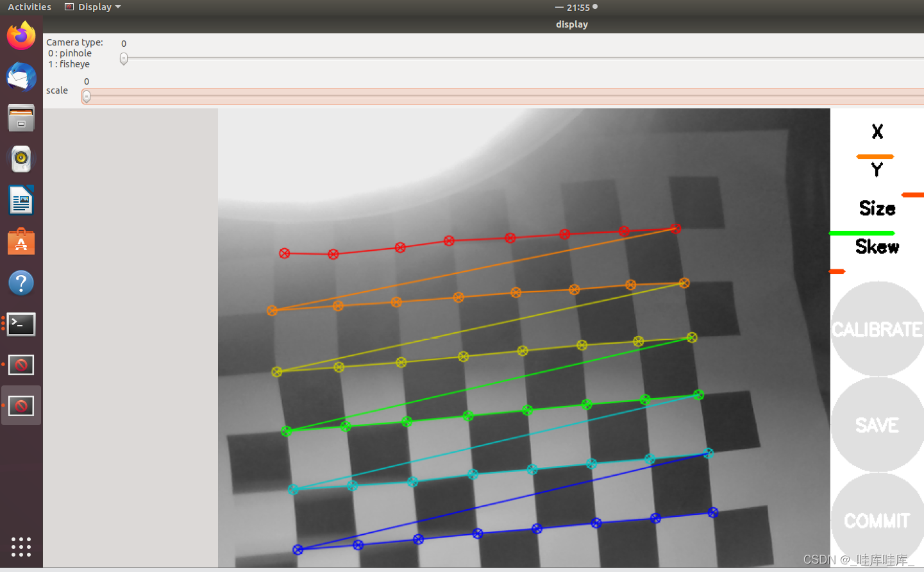Click the bottom-right blue corner marker
This screenshot has width=924, height=572.
(x=713, y=512)
